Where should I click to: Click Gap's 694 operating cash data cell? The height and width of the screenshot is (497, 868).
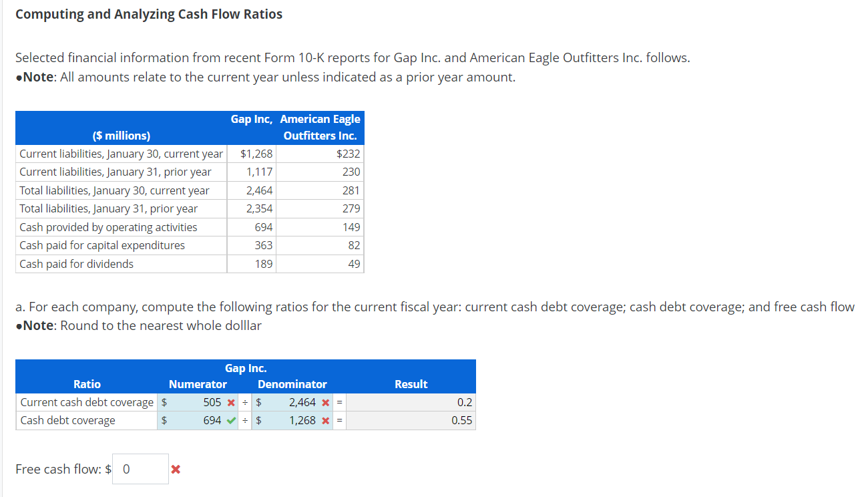click(264, 228)
